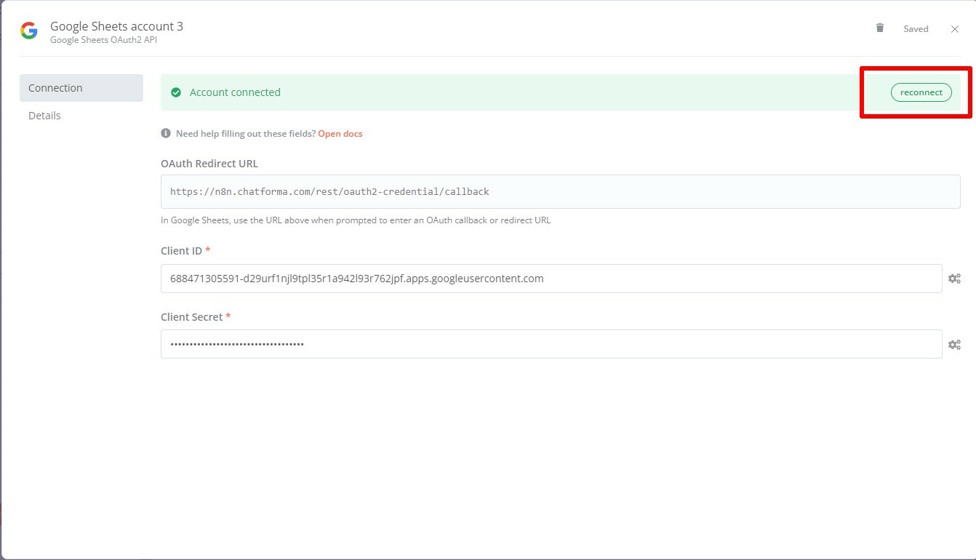Focus the Client ID input field
This screenshot has width=976, height=560.
click(x=551, y=279)
